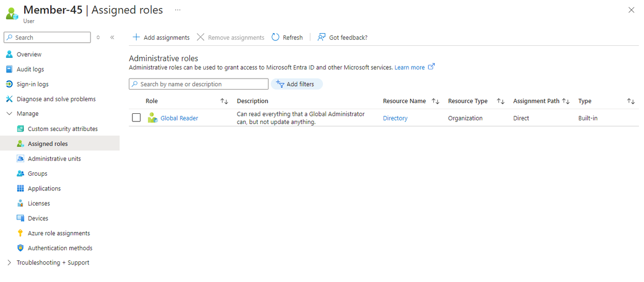The image size is (644, 282).
Task: Click the sidebar Search box
Action: click(47, 38)
